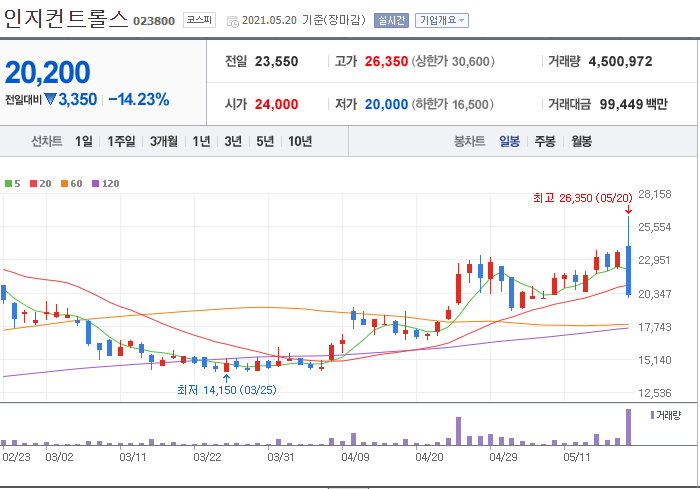
Task: Click the 코스피 market label
Action: (199, 20)
